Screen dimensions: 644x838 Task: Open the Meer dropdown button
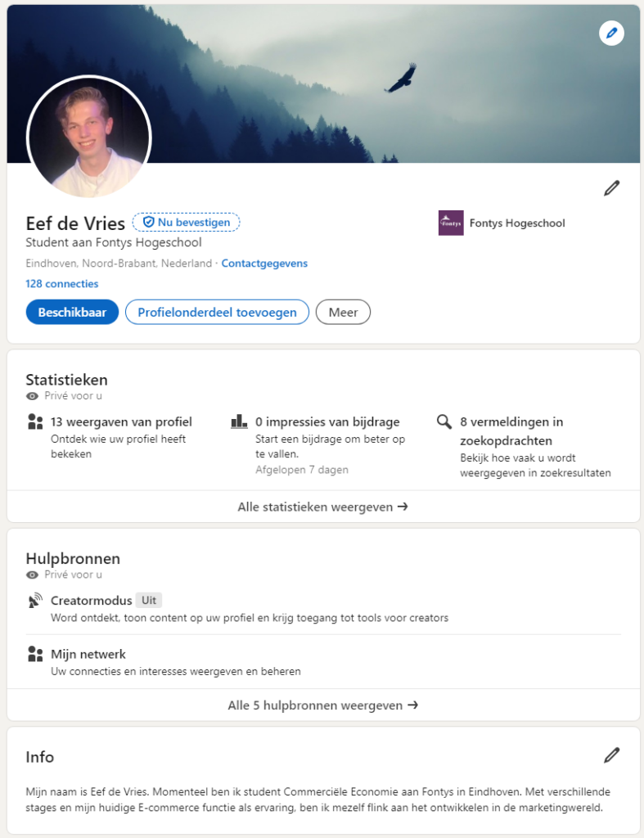tap(343, 312)
